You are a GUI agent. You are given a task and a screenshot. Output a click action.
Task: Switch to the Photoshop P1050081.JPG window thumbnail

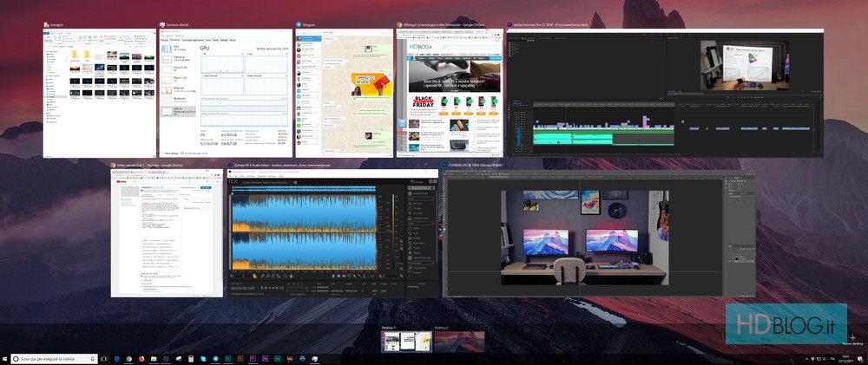598,233
